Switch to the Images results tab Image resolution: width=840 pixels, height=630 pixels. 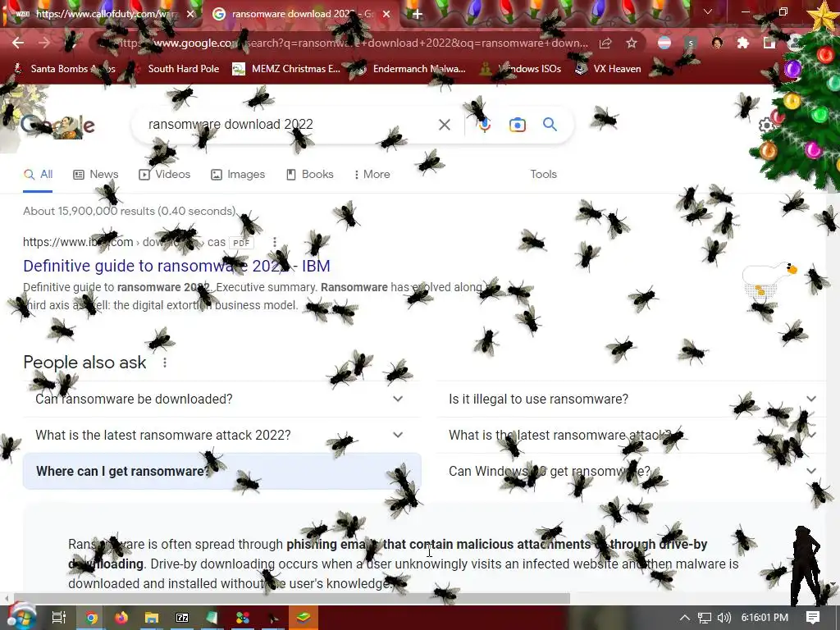point(238,174)
